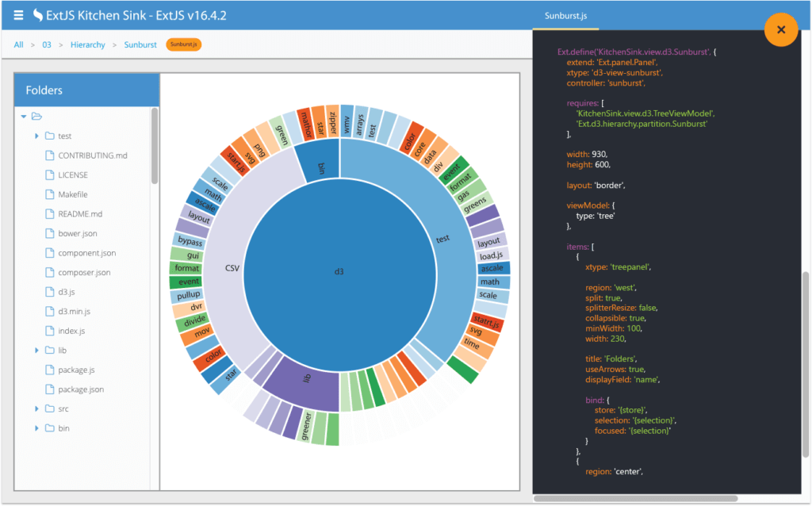Screen dimensions: 812x506
Task: Click the file icon beside bower.json
Action: (x=48, y=233)
